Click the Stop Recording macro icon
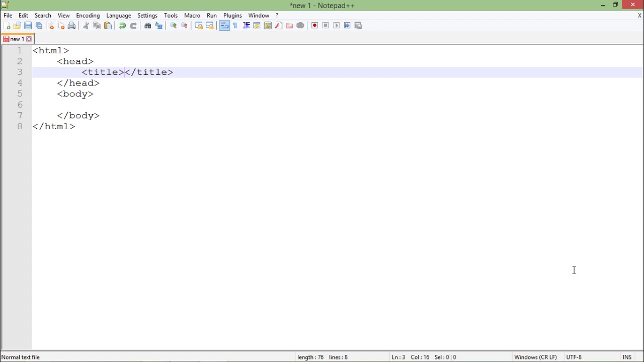The image size is (644, 362). 326,26
